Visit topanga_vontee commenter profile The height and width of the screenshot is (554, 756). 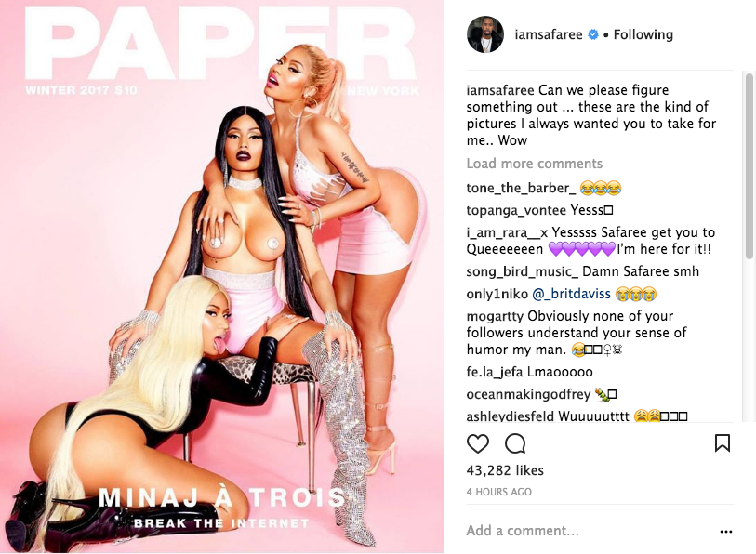click(516, 210)
